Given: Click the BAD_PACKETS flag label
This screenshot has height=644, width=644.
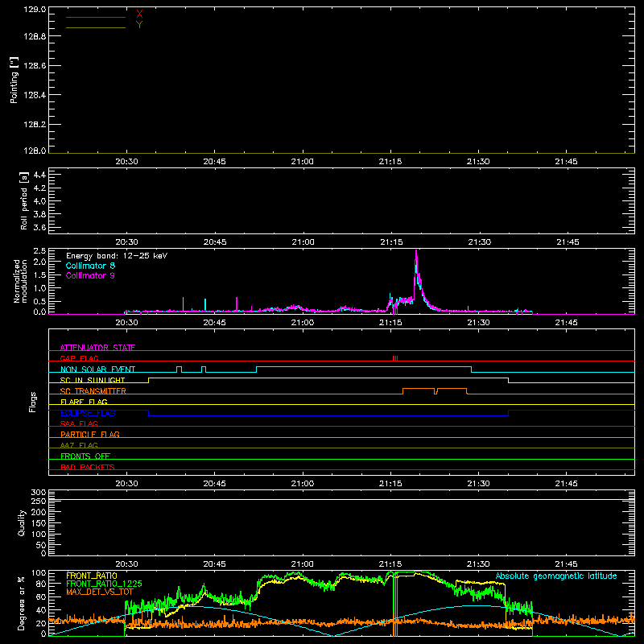Looking at the screenshot, I should pos(88,467).
